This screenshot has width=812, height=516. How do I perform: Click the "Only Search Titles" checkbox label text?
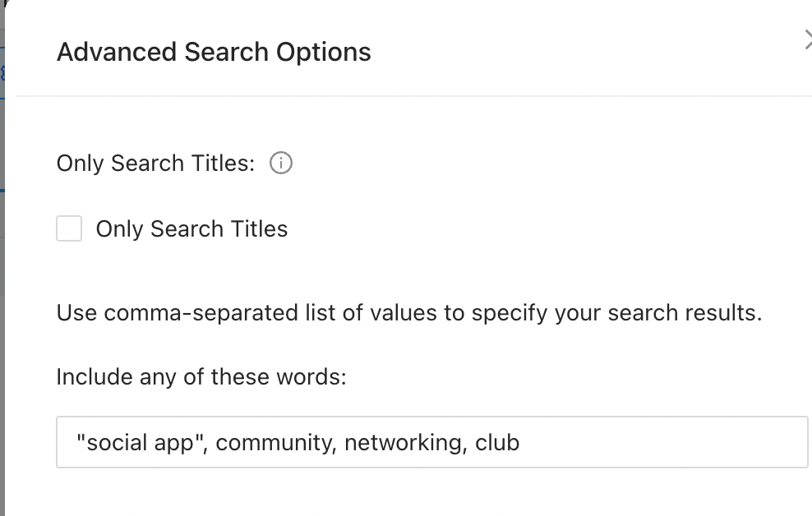191,229
